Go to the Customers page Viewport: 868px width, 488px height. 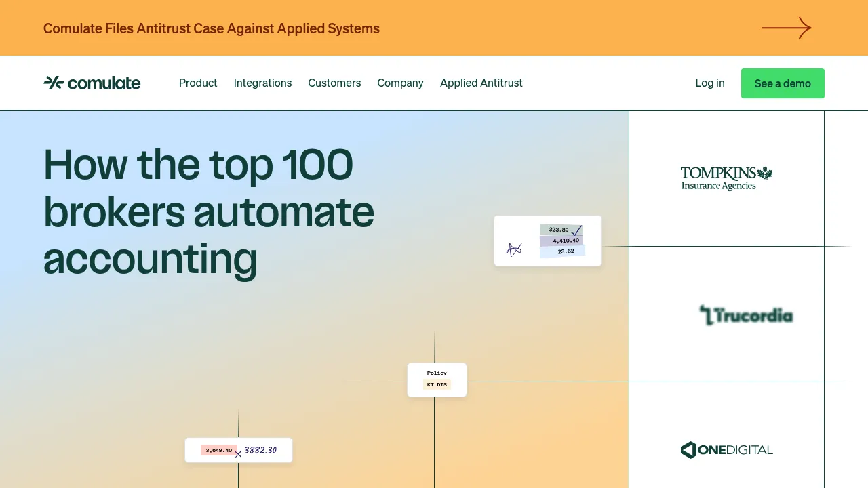334,83
